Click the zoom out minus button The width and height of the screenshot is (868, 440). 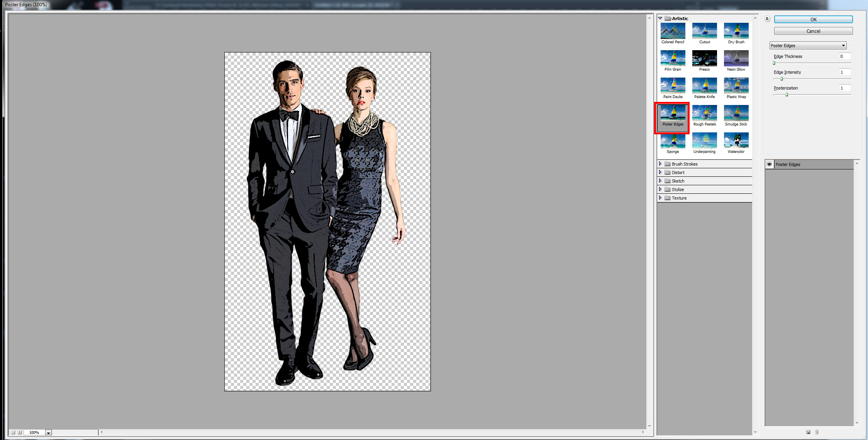[13, 432]
